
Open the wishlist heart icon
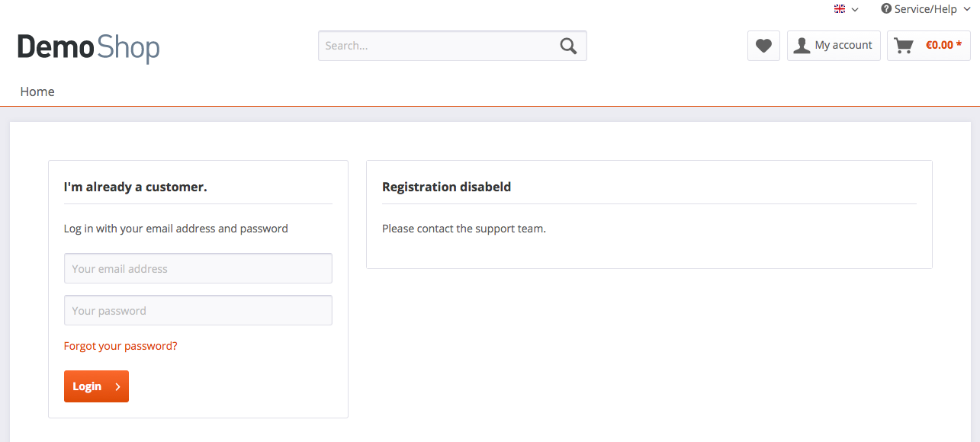tap(763, 46)
